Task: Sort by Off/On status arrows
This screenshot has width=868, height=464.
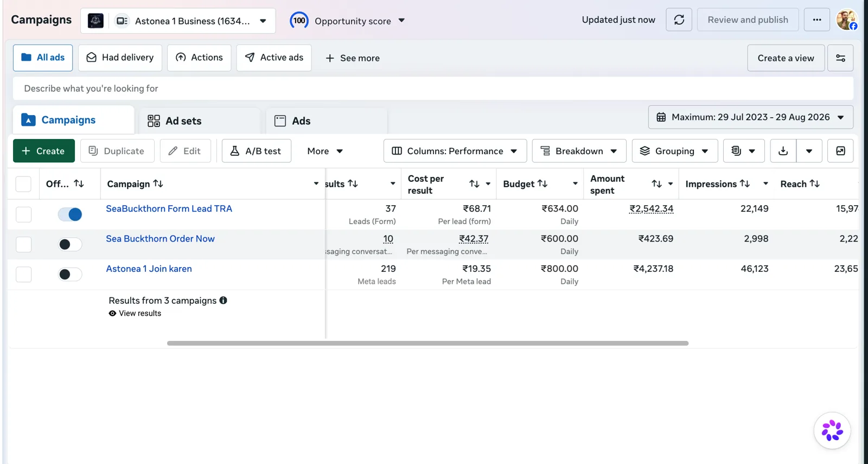Action: [79, 184]
